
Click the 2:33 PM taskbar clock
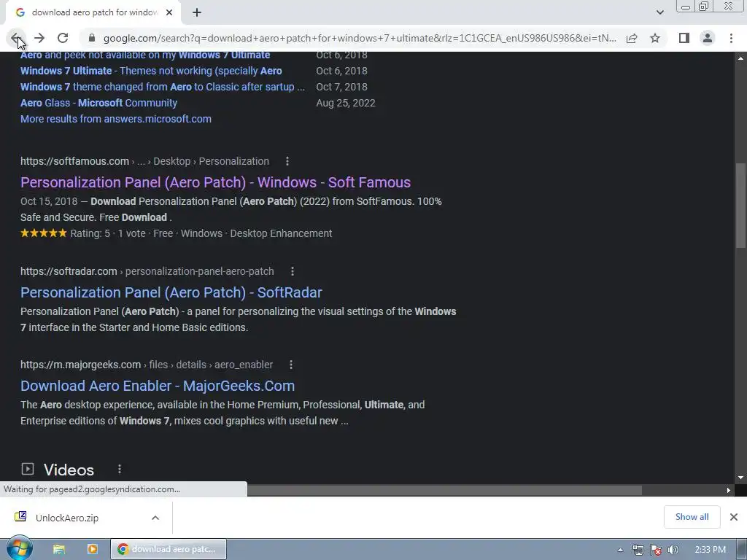[710, 550]
